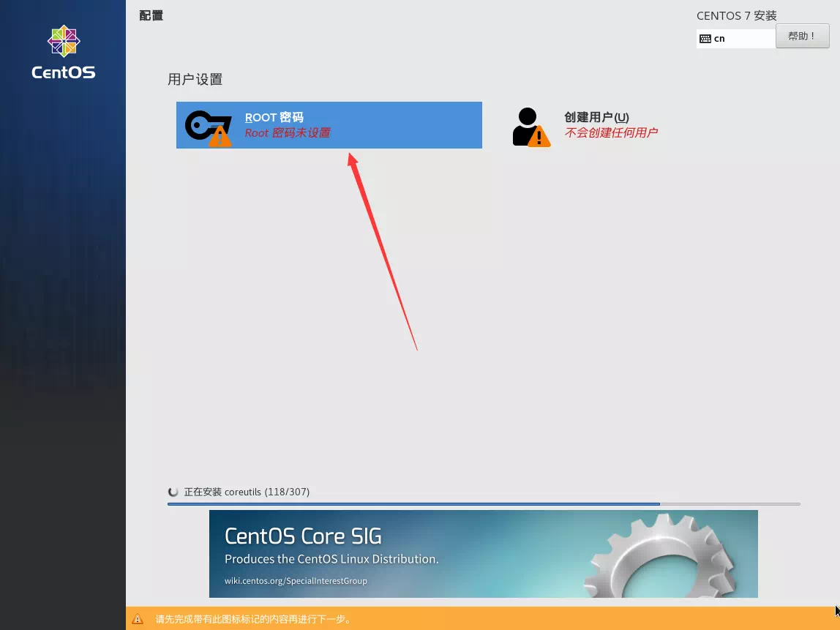Click wiki.centos.org/SpecialInterestGroup text

click(296, 581)
